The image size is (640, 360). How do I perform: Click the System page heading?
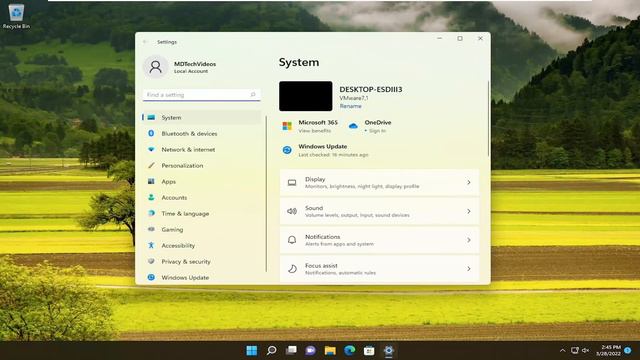[x=299, y=62]
